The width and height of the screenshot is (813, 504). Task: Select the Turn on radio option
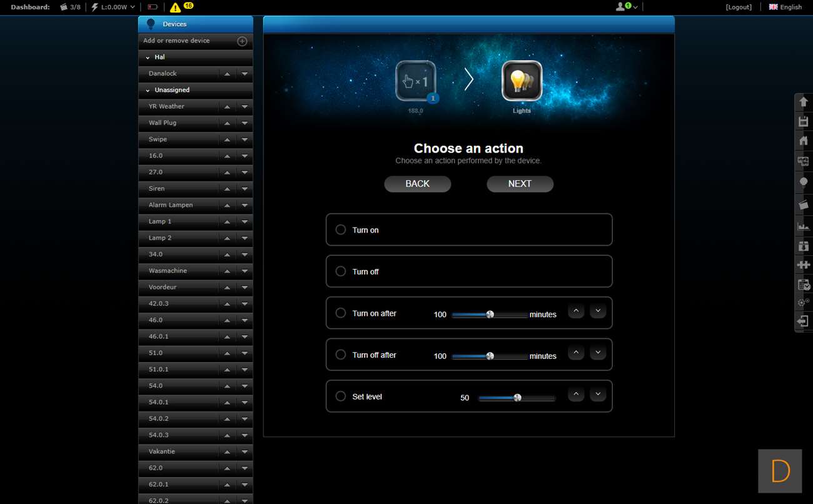(x=341, y=229)
